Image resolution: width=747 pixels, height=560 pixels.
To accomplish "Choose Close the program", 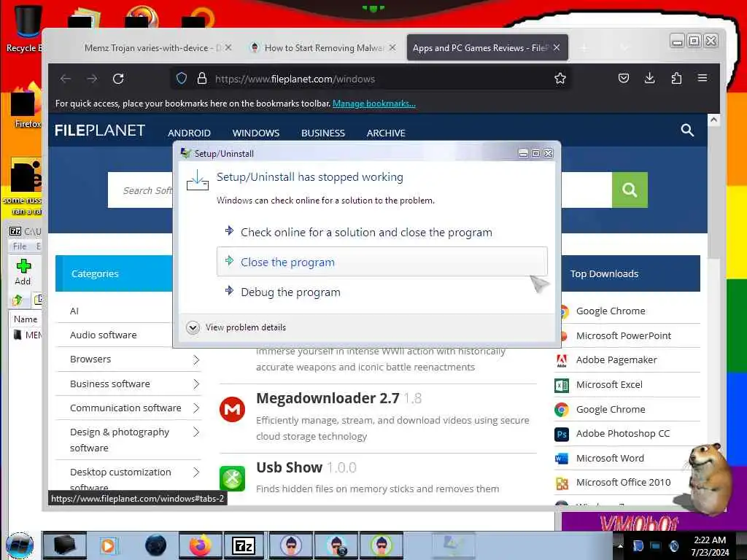I will coord(382,262).
